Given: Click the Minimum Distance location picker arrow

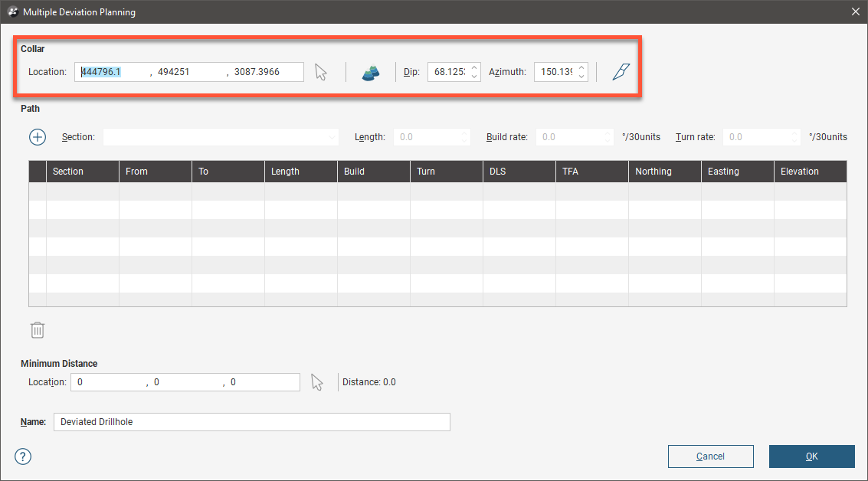Looking at the screenshot, I should click(317, 382).
